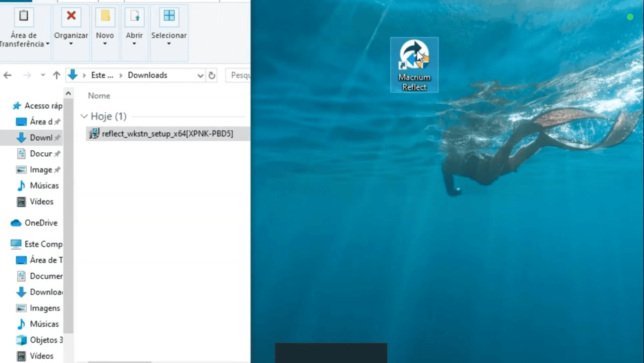Open Área de Trabalho under Este Computador
Viewport: 644px width, 363px height.
pos(39,260)
